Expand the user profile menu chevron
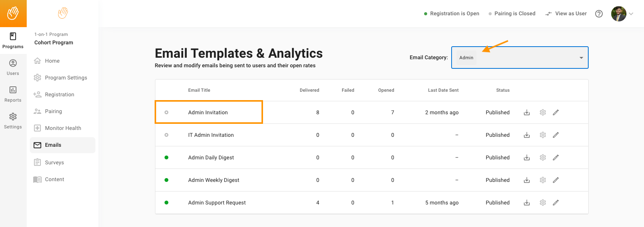The image size is (644, 227). click(x=631, y=14)
